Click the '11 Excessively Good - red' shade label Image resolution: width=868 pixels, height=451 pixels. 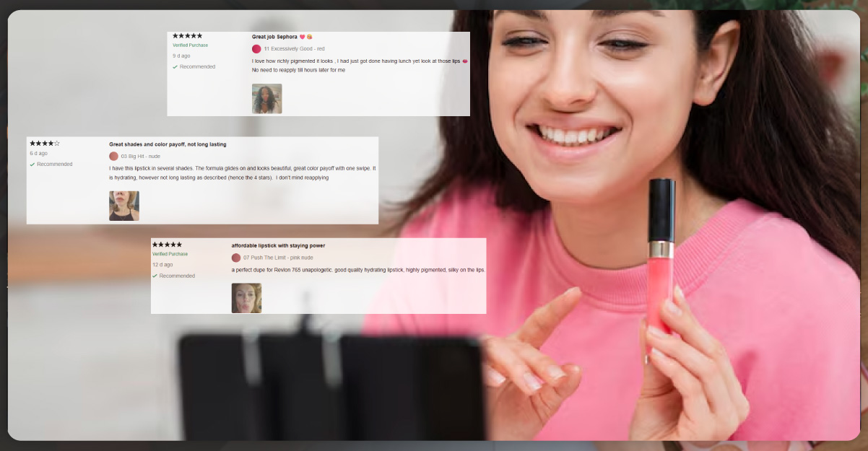coord(294,49)
